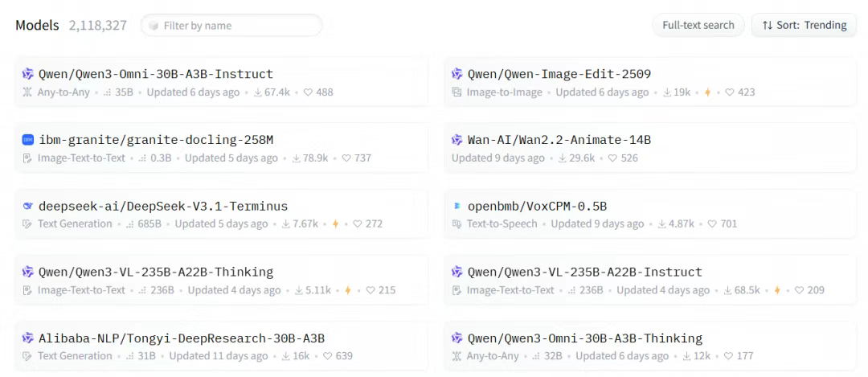Screen dimensions: 868x377
Task: Click the download icon on Wan2.2-Animate-14B card
Action: (x=563, y=158)
